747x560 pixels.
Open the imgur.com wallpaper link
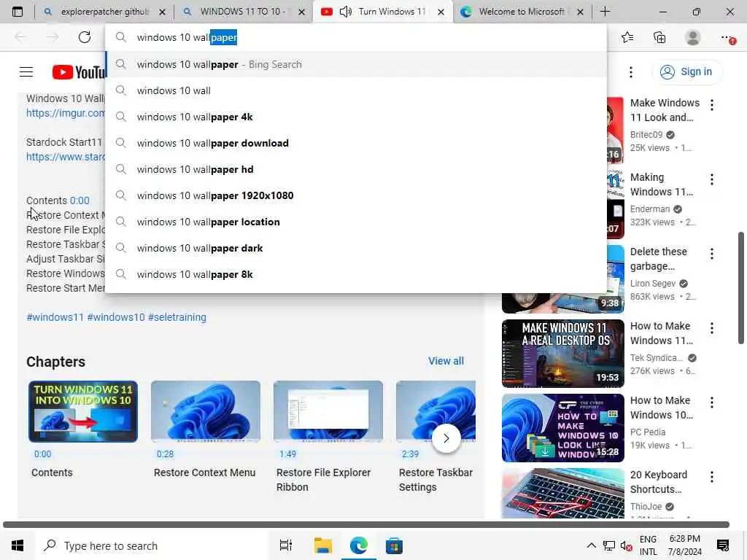[x=66, y=113]
